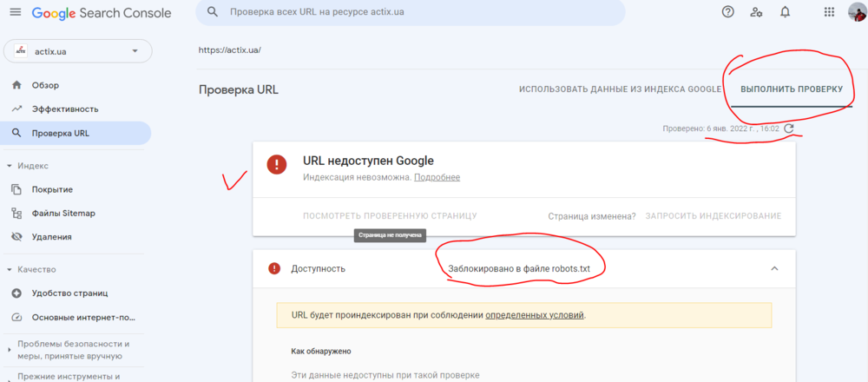Collapse the Качество sidebar group
The height and width of the screenshot is (382, 868).
10,269
